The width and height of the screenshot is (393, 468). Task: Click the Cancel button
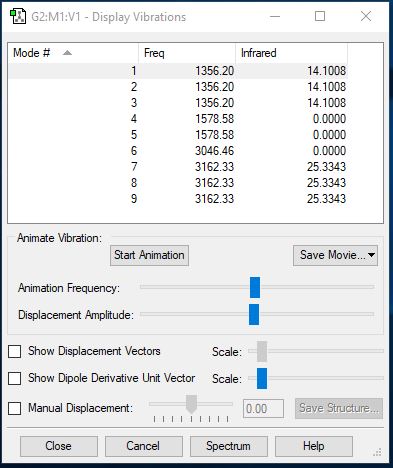144,446
